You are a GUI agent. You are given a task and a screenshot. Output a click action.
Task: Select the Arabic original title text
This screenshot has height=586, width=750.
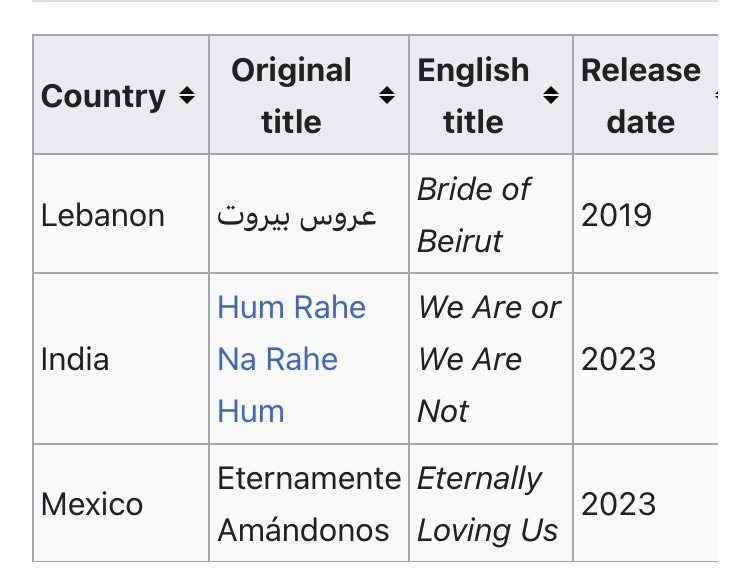pos(297,215)
